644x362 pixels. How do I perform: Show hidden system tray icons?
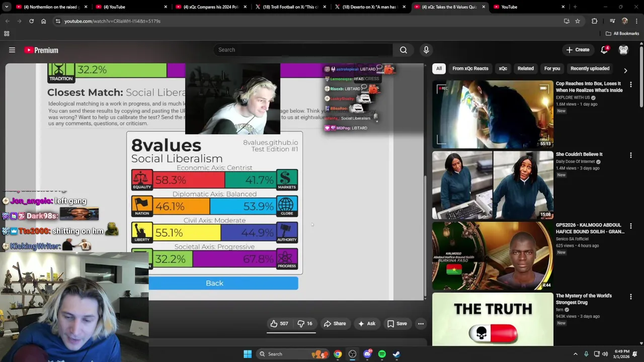[x=575, y=354]
